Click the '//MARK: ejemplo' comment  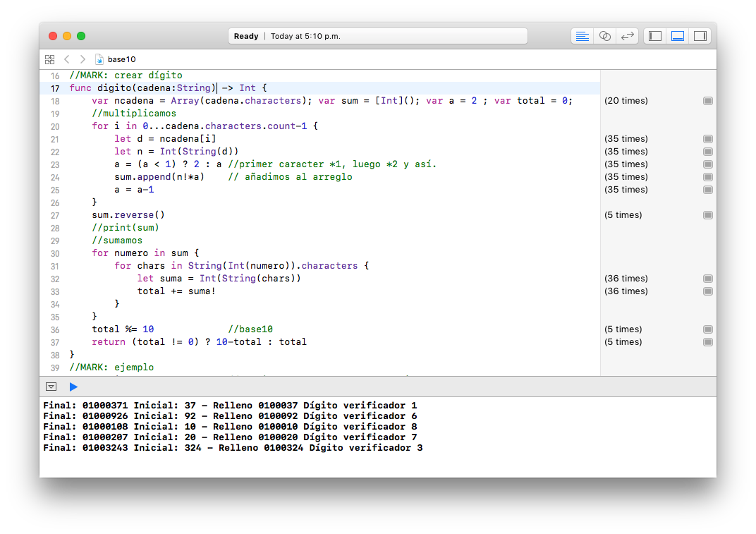click(112, 368)
